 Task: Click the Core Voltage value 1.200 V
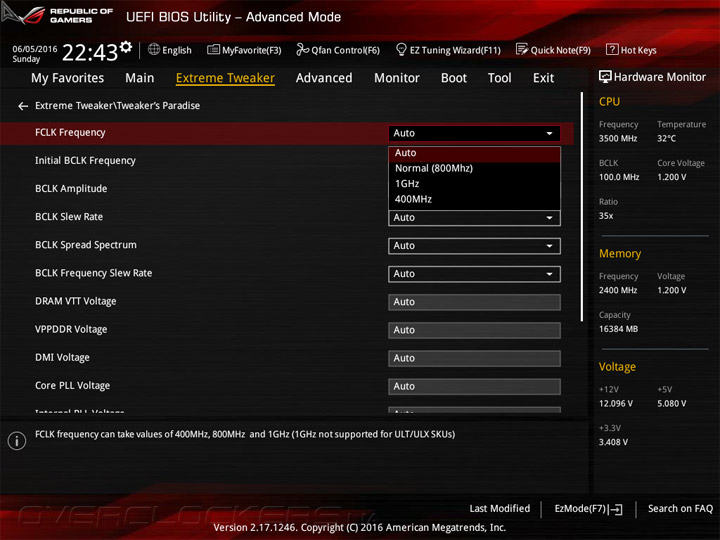[x=671, y=177]
